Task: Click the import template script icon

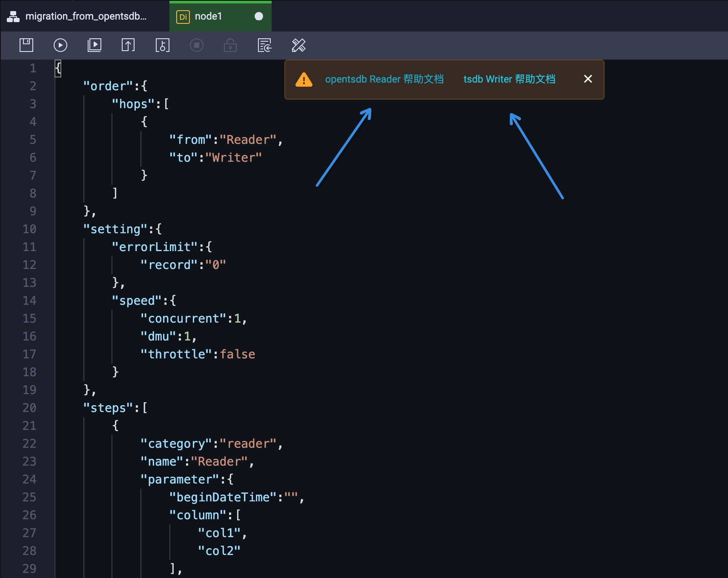Action: [x=264, y=45]
